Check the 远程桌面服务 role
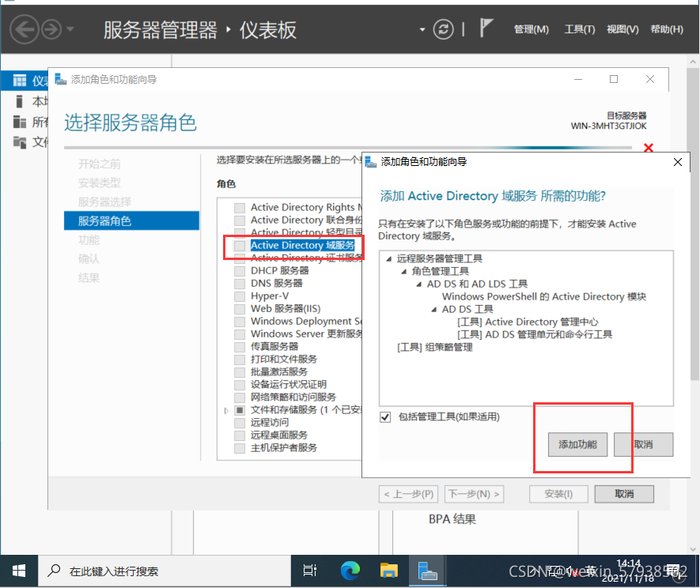The width and height of the screenshot is (700, 588). pos(240,435)
